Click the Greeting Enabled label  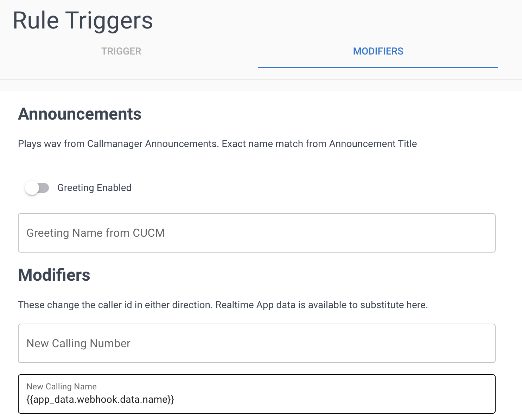(94, 187)
